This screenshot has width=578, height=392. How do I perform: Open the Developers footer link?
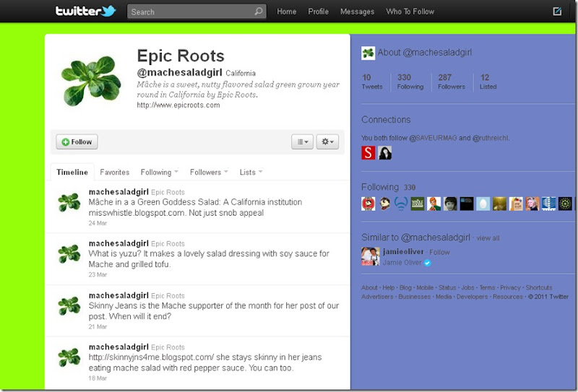(x=473, y=297)
